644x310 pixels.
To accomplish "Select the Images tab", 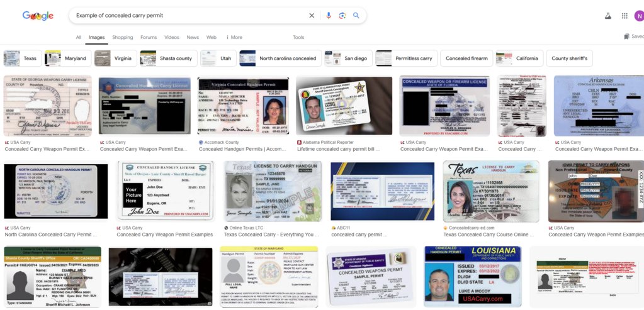I will (96, 37).
